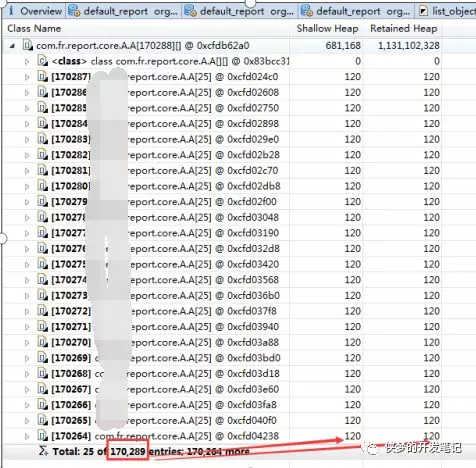The height and width of the screenshot is (468, 476).
Task: Click the array icon of entry [170268]
Action: [43, 374]
